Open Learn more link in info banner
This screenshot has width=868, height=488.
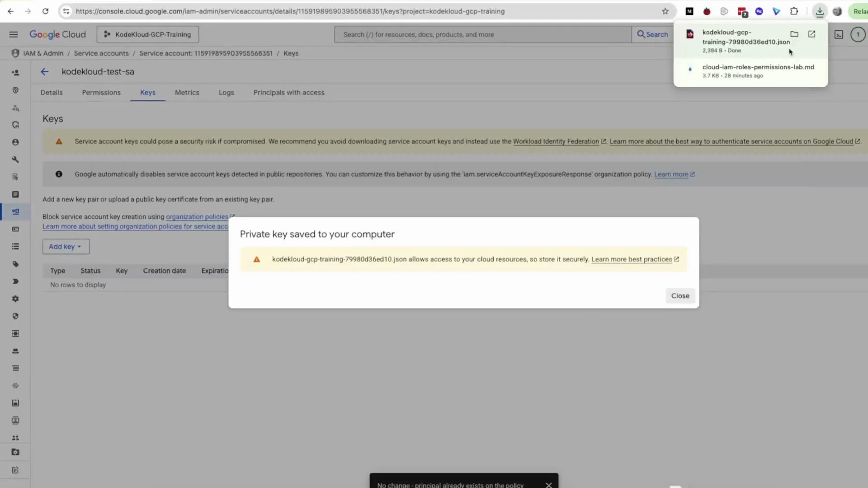pos(674,174)
